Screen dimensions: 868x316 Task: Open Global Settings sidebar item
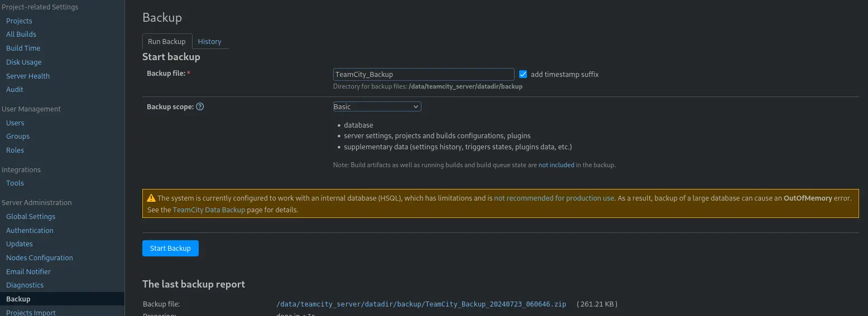click(31, 216)
